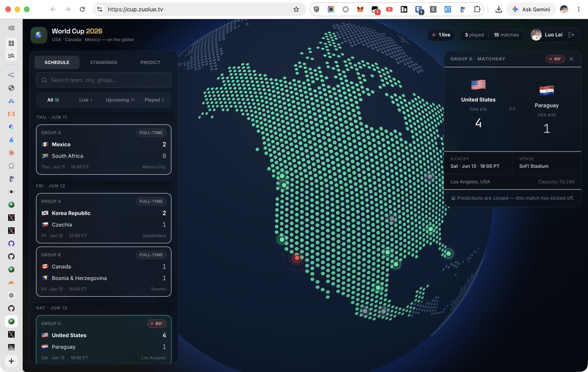Click the FIFA #39 ranking text
The width and height of the screenshot is (588, 372).
(x=546, y=115)
